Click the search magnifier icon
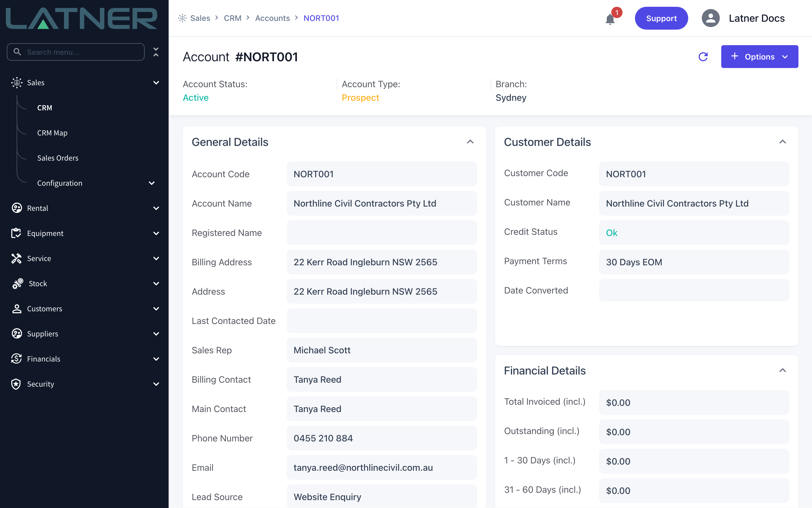The image size is (812, 508). coord(17,52)
